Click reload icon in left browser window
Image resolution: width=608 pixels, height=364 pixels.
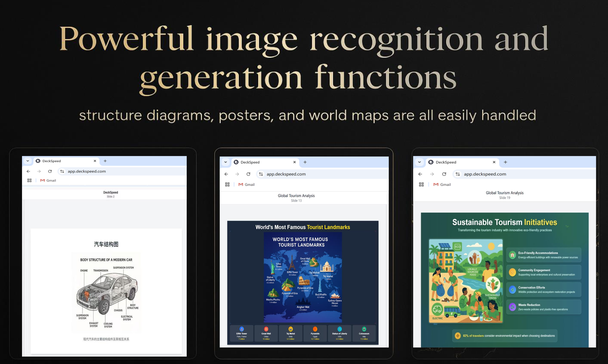point(50,171)
